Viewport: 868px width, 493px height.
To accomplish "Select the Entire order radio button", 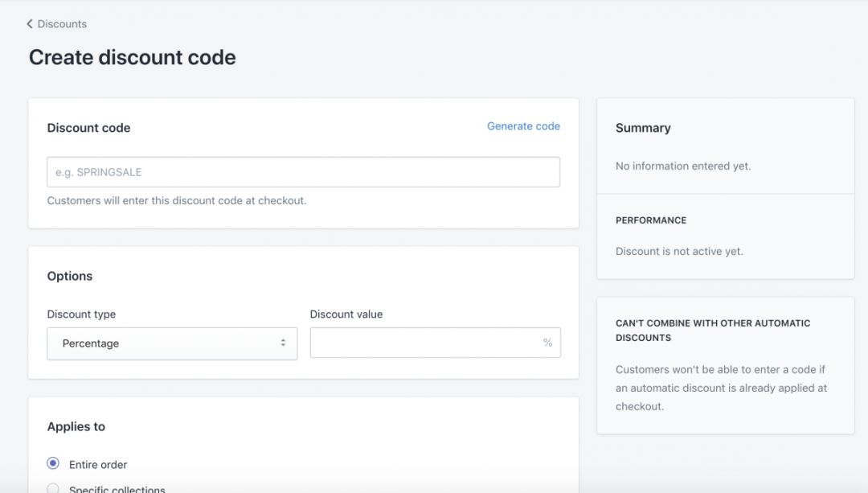I will (x=53, y=464).
